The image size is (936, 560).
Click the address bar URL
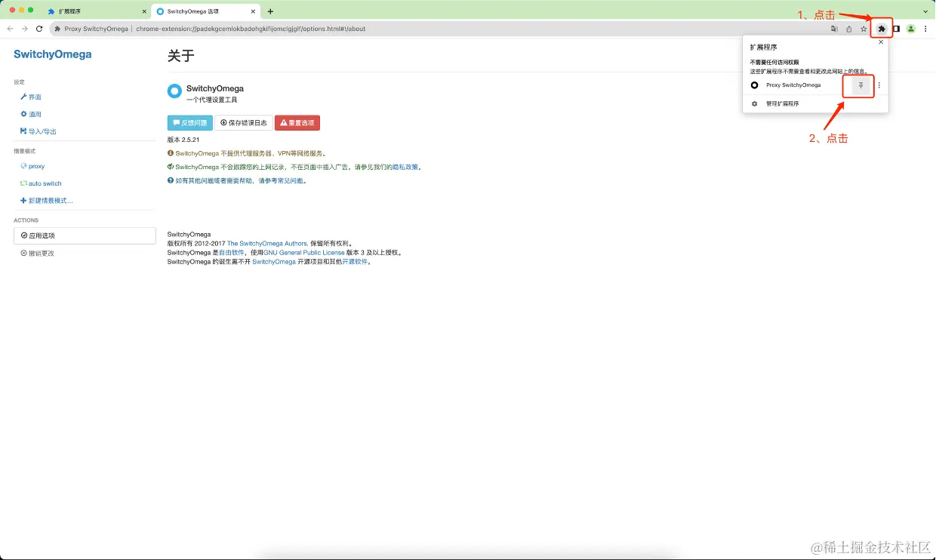pyautogui.click(x=251, y=29)
